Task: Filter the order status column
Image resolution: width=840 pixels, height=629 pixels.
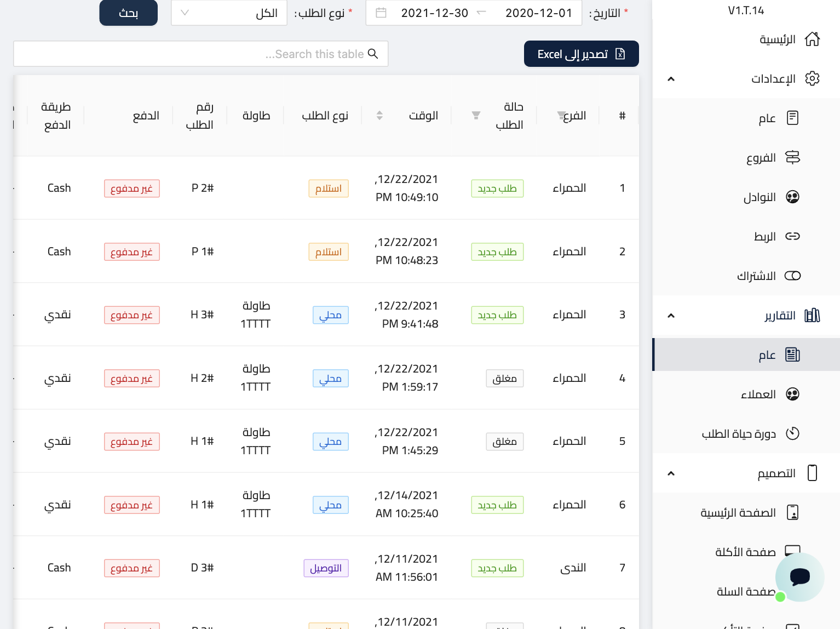Action: (476, 116)
